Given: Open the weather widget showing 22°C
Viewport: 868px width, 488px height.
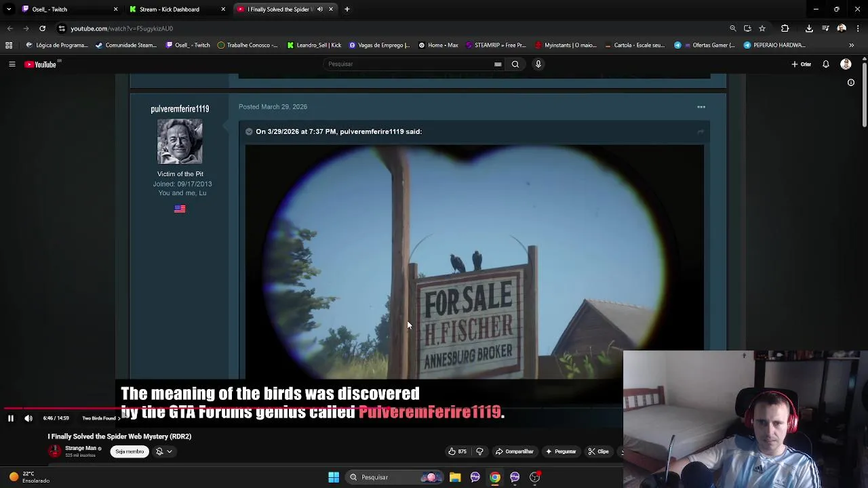Looking at the screenshot, I should 28,477.
